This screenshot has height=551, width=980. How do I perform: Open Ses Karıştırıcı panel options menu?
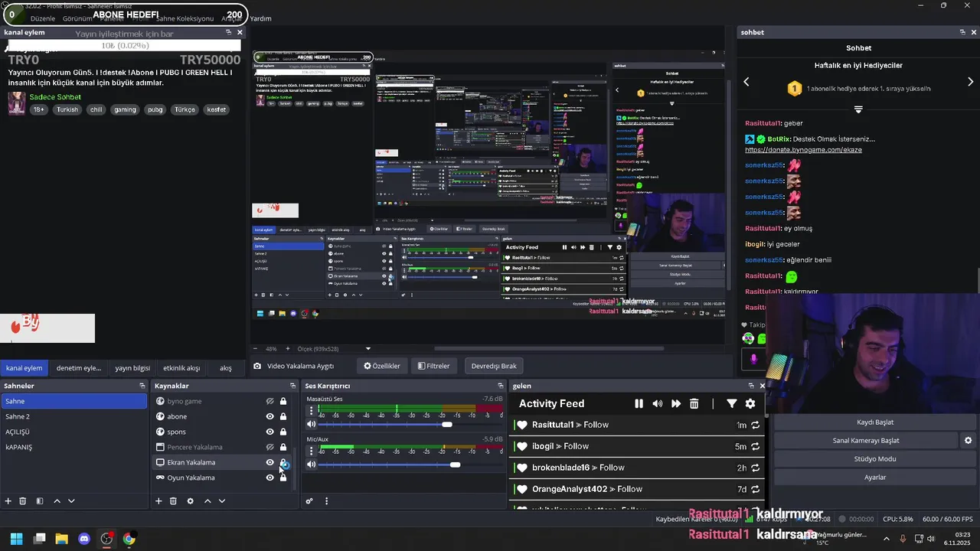pyautogui.click(x=327, y=501)
